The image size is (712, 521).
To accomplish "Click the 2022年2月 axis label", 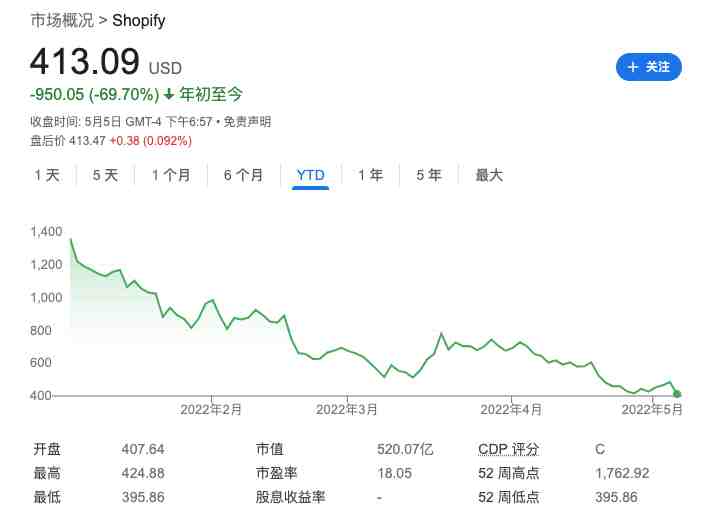I will point(211,410).
